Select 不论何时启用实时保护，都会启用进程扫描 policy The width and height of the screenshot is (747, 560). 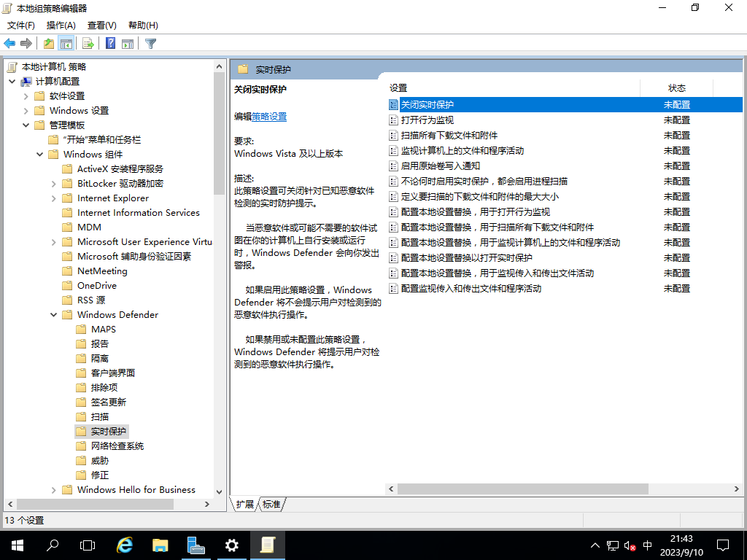[x=565, y=181]
